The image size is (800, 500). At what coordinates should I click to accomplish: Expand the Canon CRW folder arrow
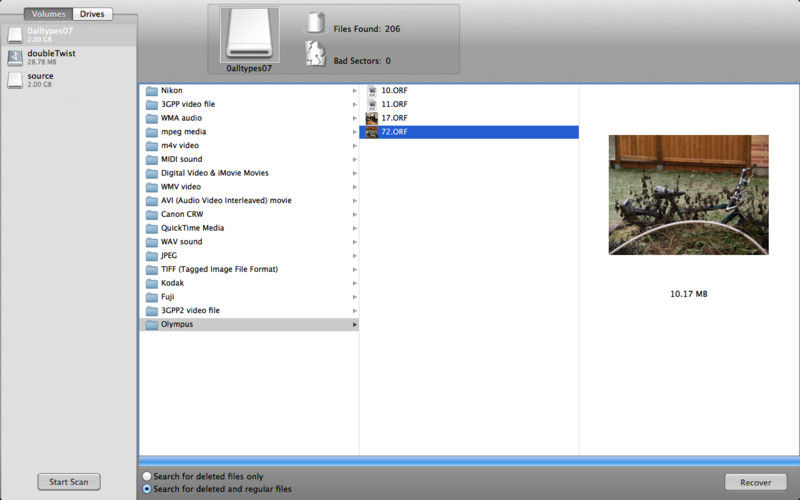pos(354,214)
